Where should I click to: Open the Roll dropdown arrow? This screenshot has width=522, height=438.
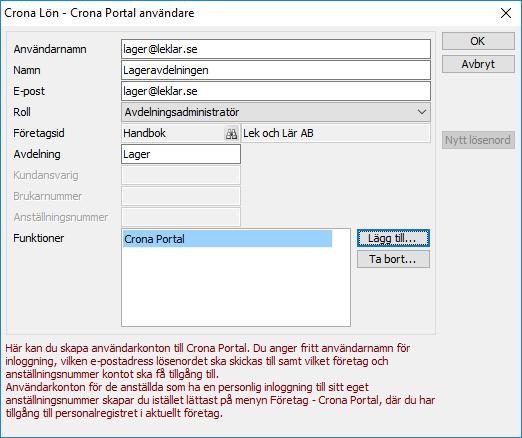[x=422, y=112]
